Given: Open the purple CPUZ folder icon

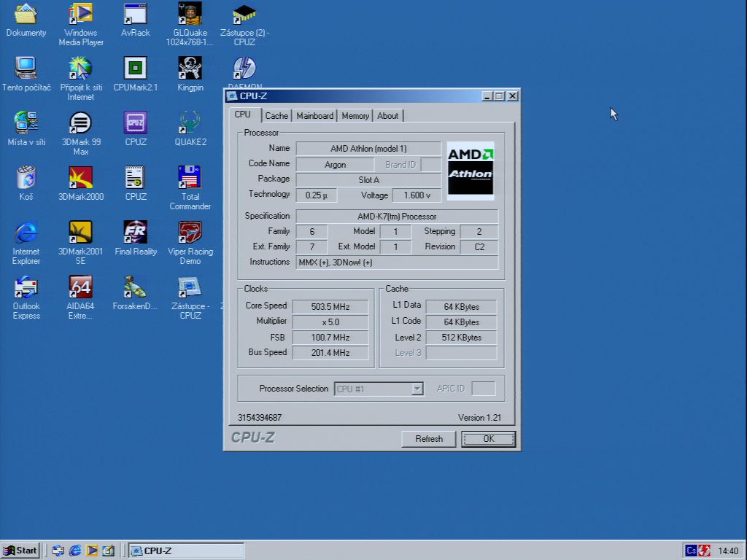Looking at the screenshot, I should coord(135,122).
